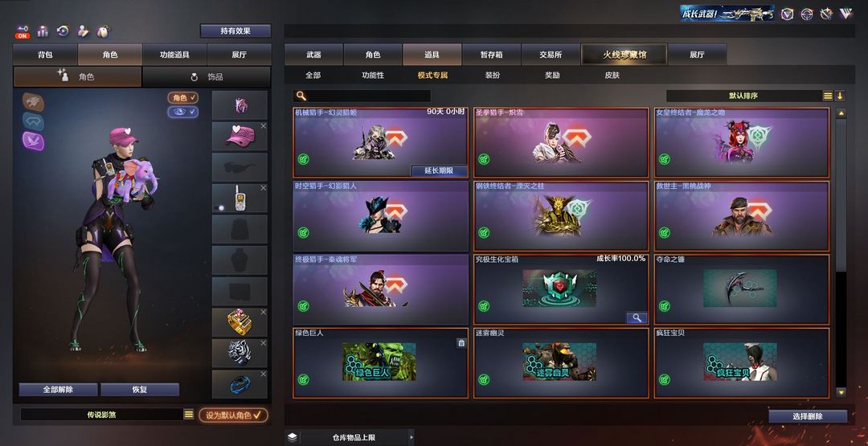Screen dimensions: 868x446
Task: Click the 选择删除 button
Action: pos(808,416)
